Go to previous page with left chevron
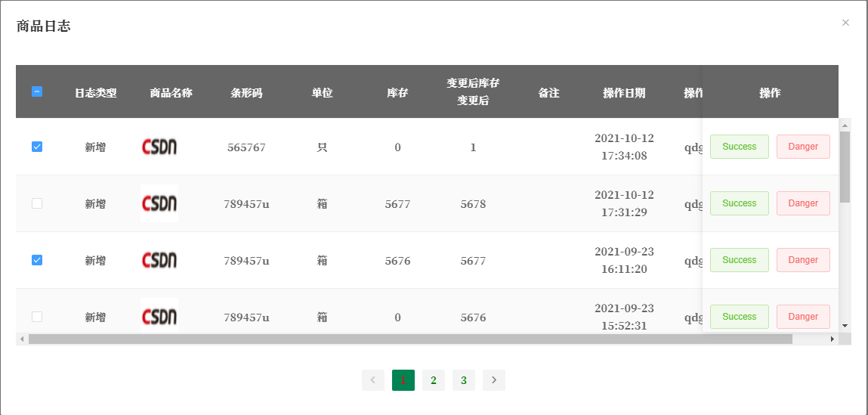 click(x=373, y=380)
